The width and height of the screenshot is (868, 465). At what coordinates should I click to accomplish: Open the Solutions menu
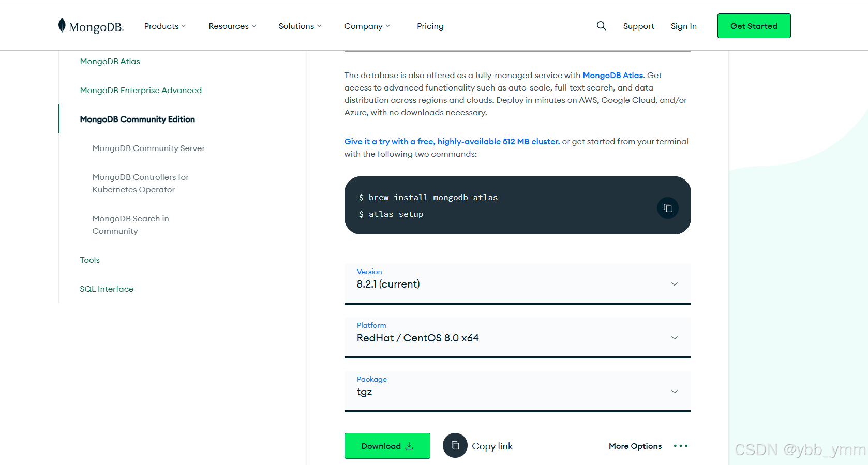[300, 26]
